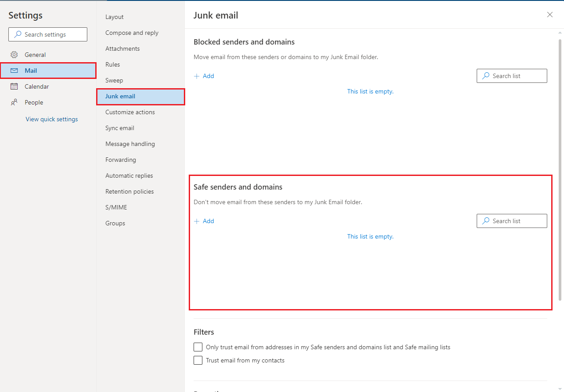The image size is (564, 392).
Task: Click the Mail envelope icon
Action: tap(14, 71)
